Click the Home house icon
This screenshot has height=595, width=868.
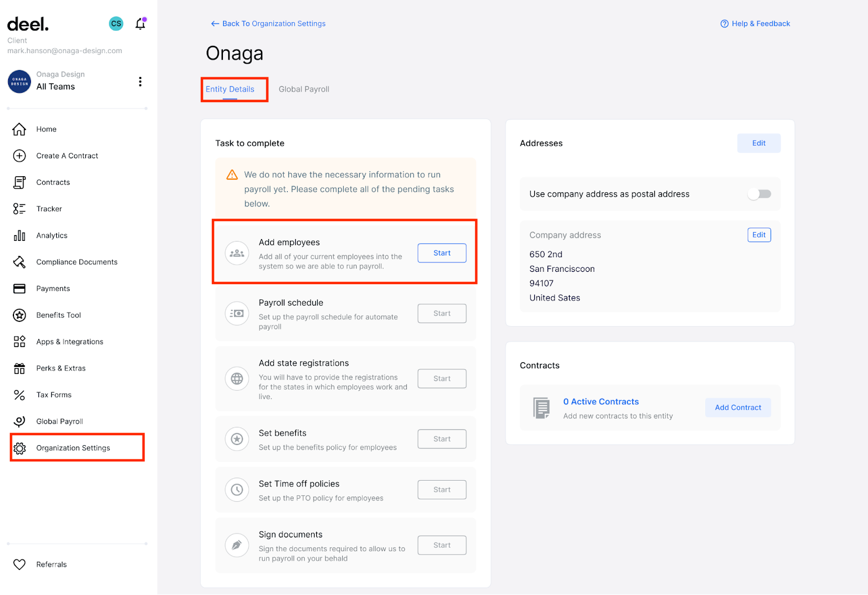click(x=19, y=129)
